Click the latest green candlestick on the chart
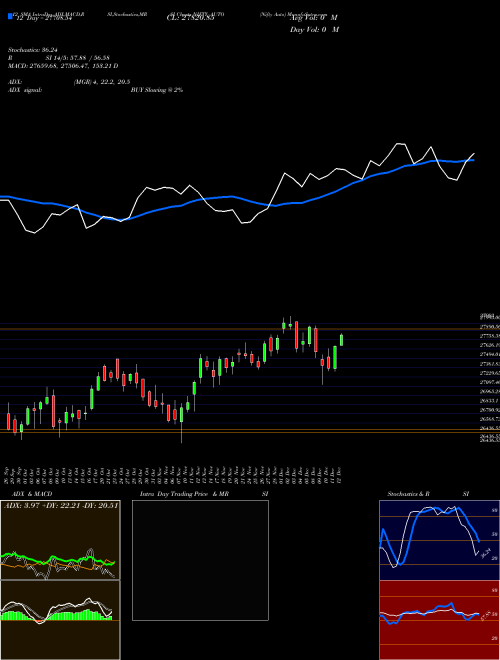Image resolution: width=500 pixels, height=660 pixels. tap(341, 340)
